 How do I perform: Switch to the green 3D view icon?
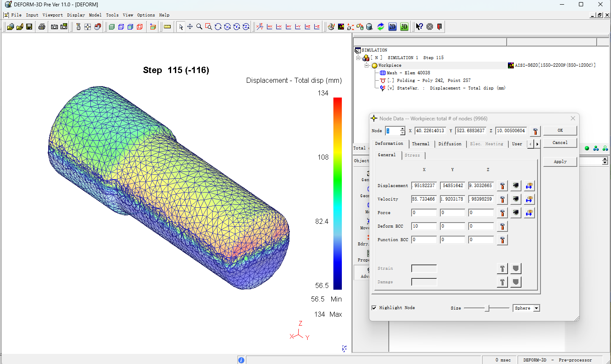click(404, 27)
